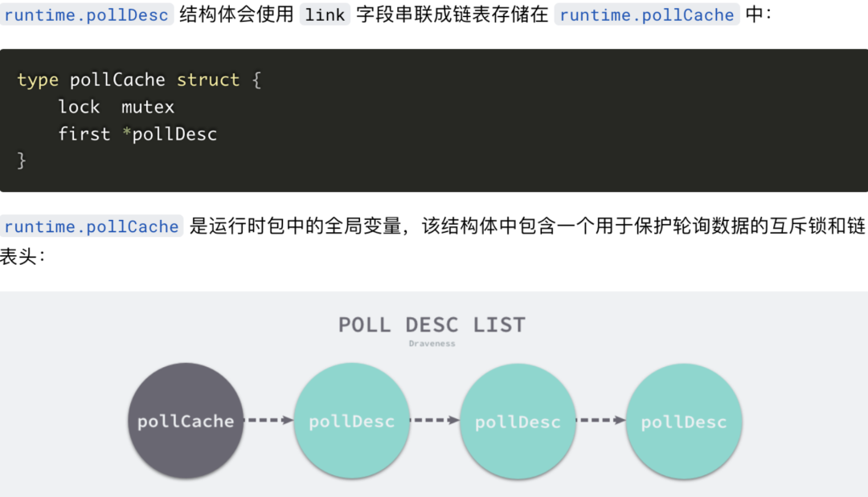868x497 pixels.
Task: Select the dark pollCache circle
Action: point(186,421)
